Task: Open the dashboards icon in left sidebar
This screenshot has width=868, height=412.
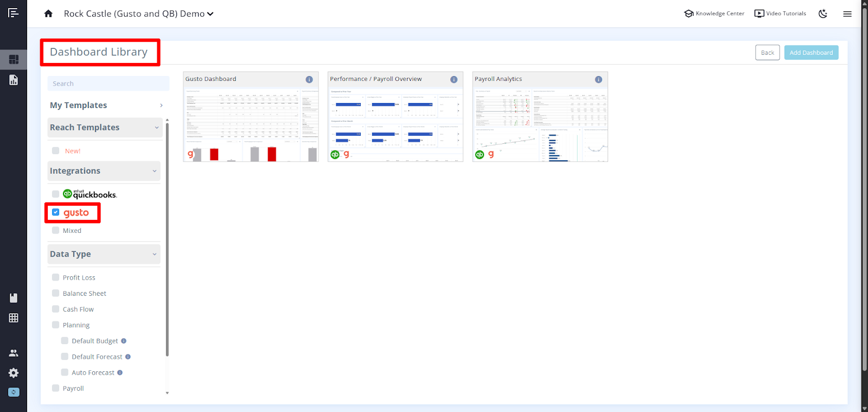Action: tap(14, 59)
